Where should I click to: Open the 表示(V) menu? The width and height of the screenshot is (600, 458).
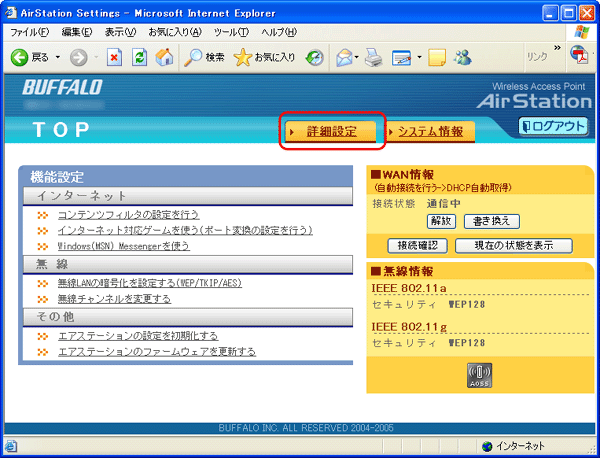pos(121,33)
